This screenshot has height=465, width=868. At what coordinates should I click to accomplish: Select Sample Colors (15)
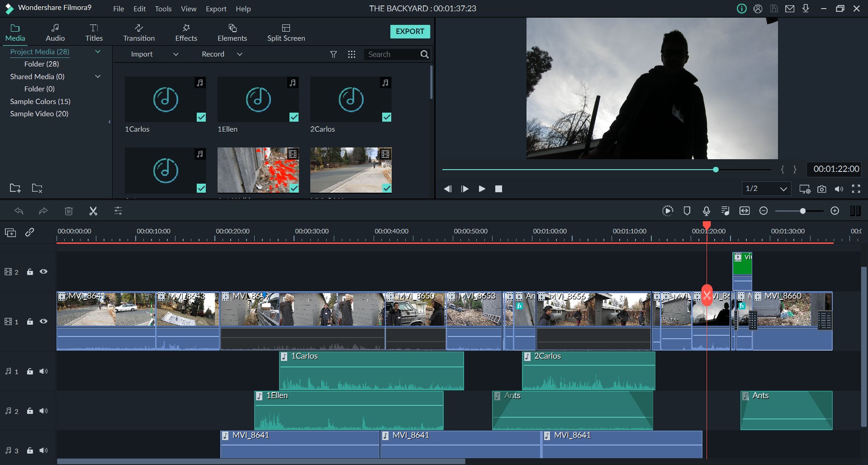tap(40, 101)
